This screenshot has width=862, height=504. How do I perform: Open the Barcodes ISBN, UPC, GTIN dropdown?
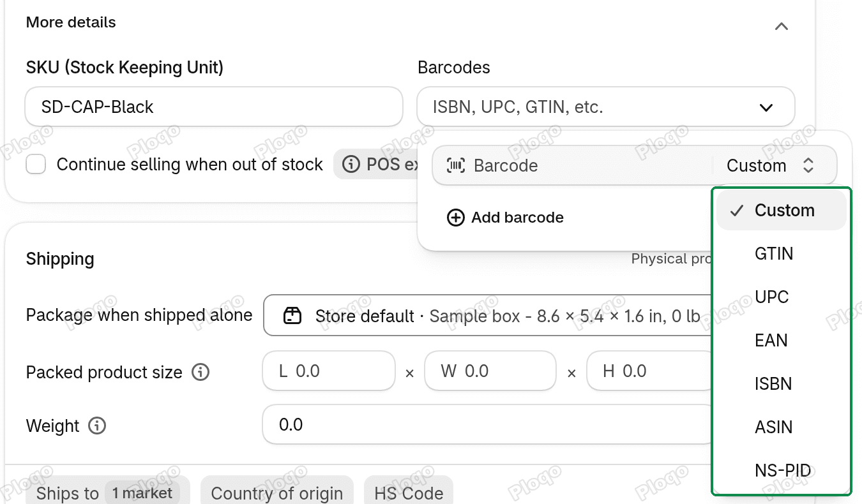[606, 107]
